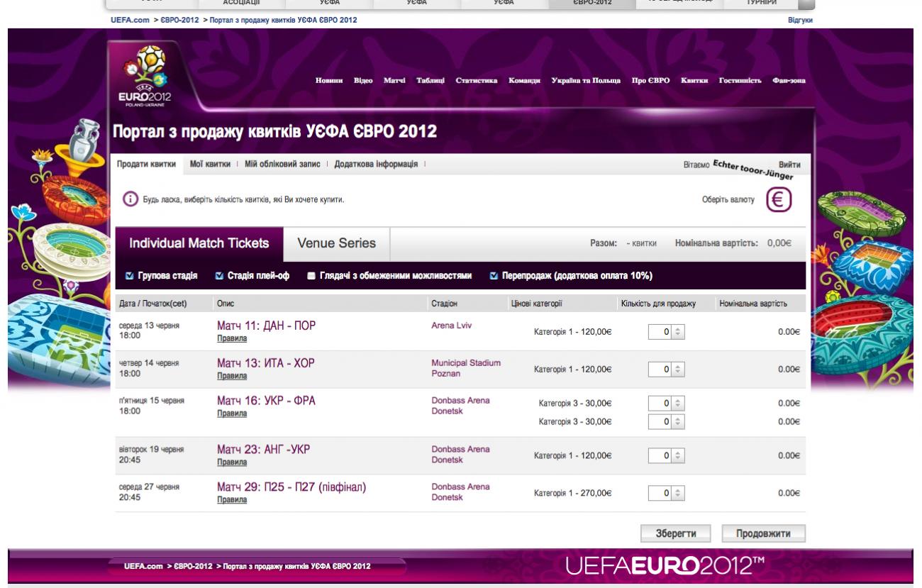Enable Глядачі з обмеженими можливостями filter
Screen dimensions: 922x588
[311, 276]
